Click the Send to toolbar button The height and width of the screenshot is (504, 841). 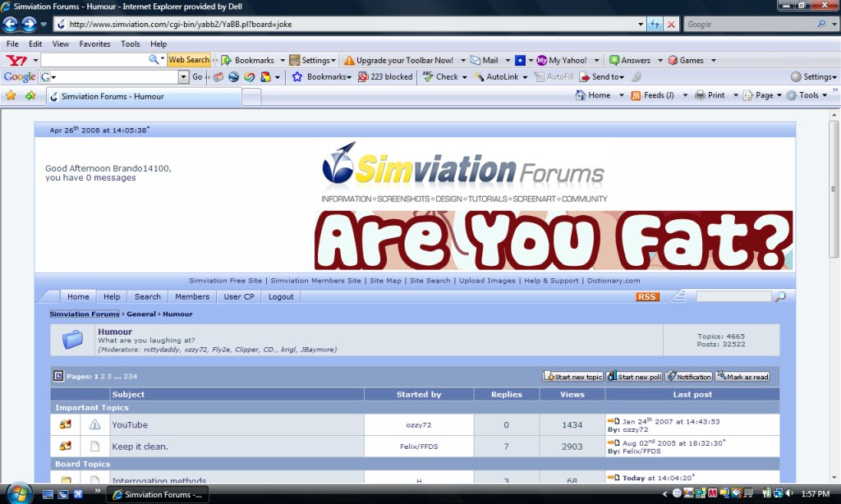click(602, 76)
